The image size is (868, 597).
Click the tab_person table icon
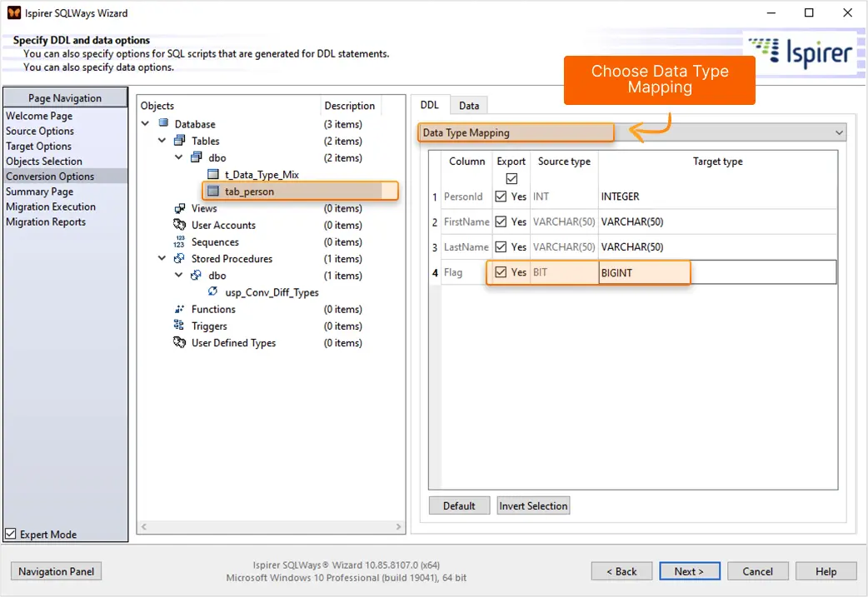213,191
